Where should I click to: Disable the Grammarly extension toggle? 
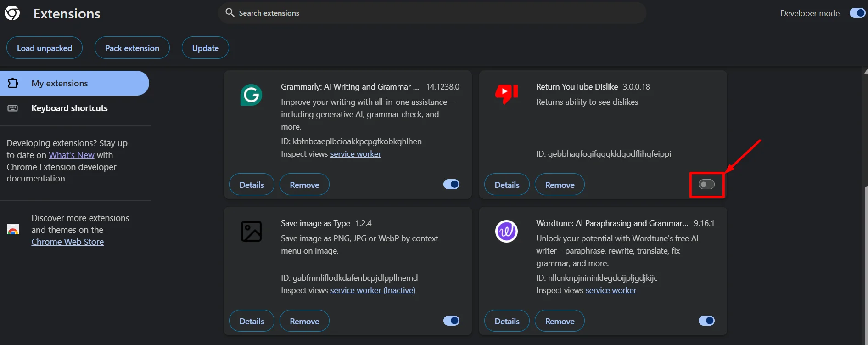click(451, 184)
